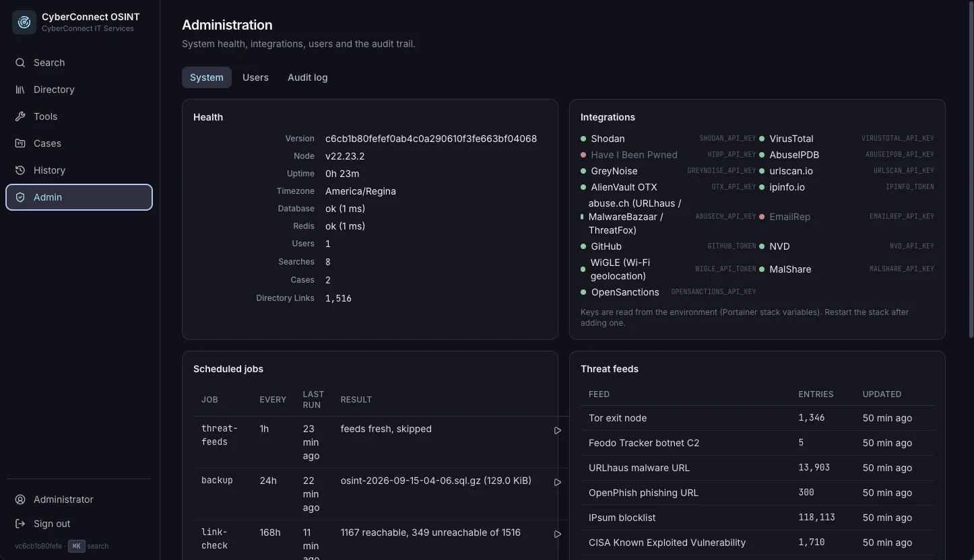Image resolution: width=974 pixels, height=560 pixels.
Task: Run the threat-feeds job with its play icon
Action: click(558, 430)
